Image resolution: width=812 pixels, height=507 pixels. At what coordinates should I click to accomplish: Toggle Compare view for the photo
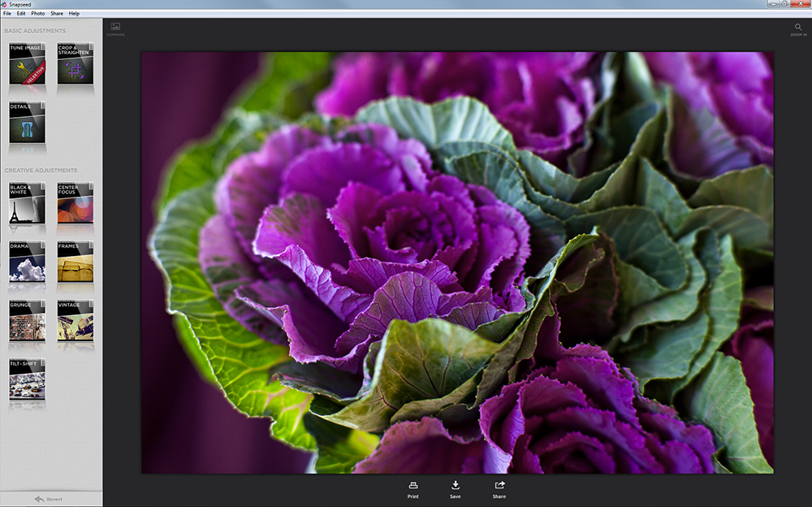click(115, 29)
